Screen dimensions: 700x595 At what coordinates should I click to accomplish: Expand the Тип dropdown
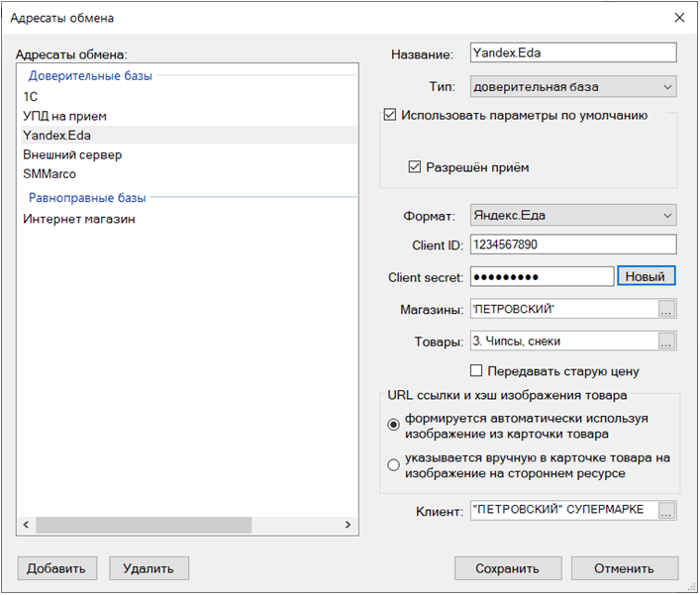click(x=573, y=86)
